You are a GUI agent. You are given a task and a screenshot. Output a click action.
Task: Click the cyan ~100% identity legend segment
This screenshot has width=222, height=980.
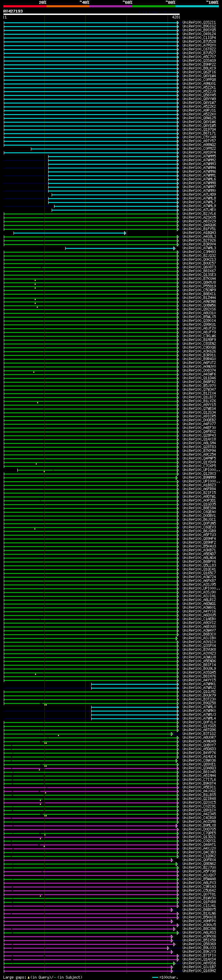pos(197,7)
